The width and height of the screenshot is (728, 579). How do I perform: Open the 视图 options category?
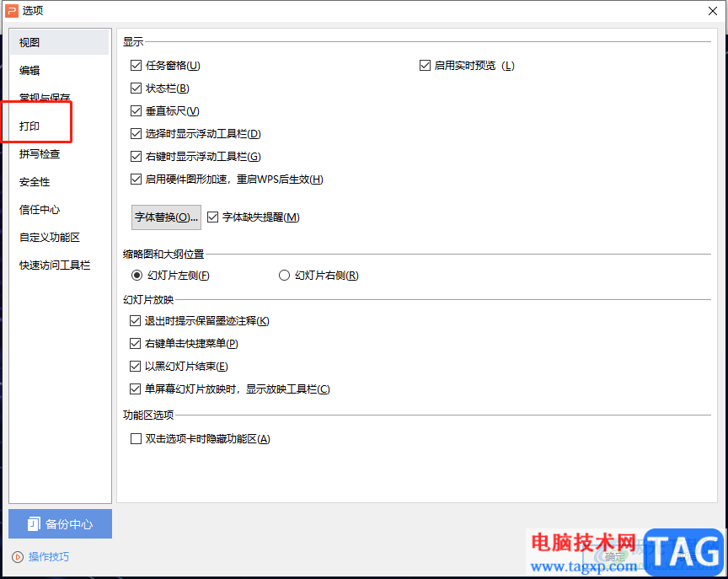click(x=60, y=42)
